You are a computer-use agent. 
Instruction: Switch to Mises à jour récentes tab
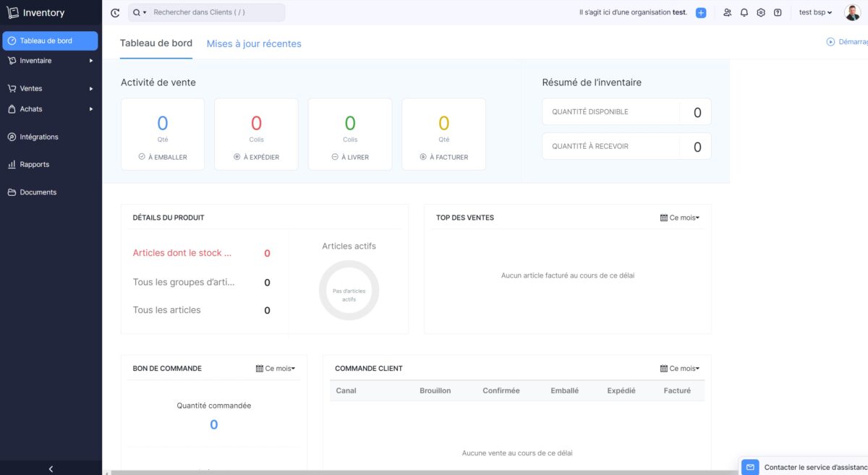coord(254,43)
